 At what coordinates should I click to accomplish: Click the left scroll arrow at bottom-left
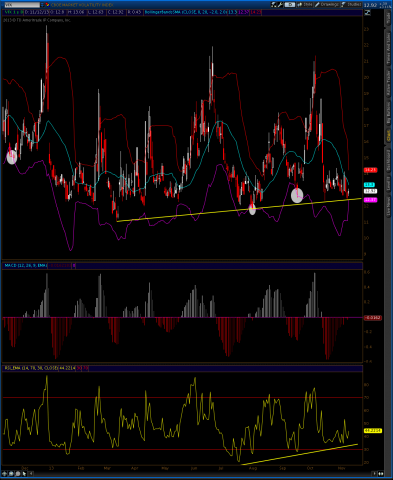point(31,474)
